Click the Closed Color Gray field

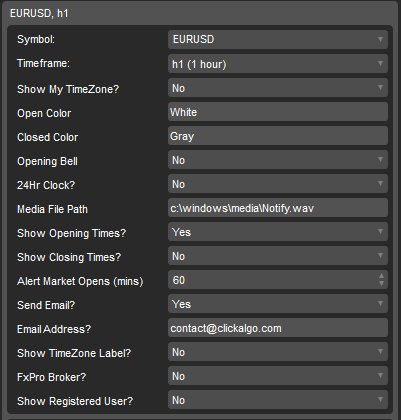278,135
